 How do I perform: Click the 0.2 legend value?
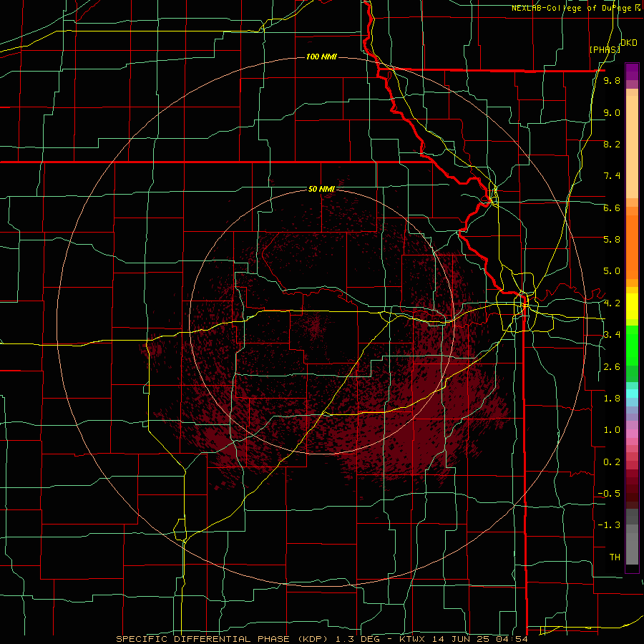612,462
